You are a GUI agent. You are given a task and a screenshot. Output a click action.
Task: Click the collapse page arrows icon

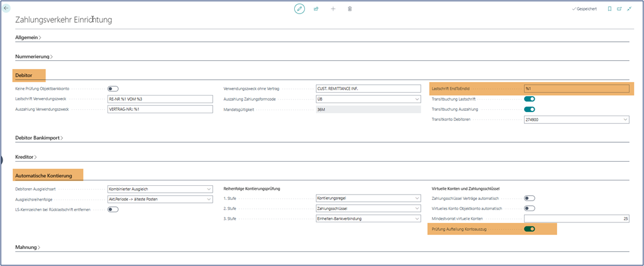(630, 9)
